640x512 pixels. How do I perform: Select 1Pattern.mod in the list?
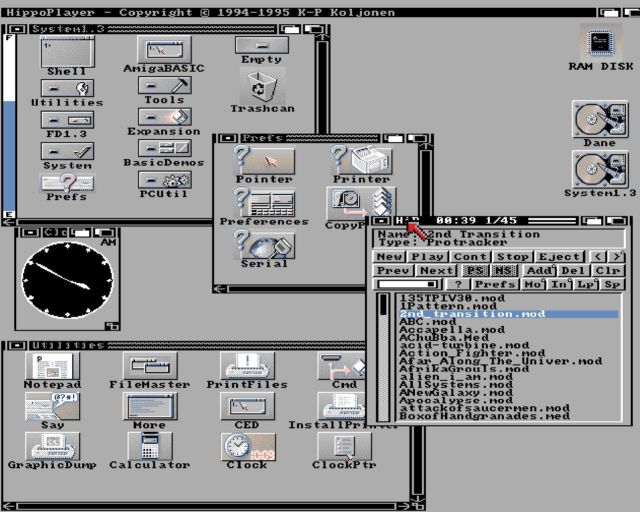click(508, 306)
